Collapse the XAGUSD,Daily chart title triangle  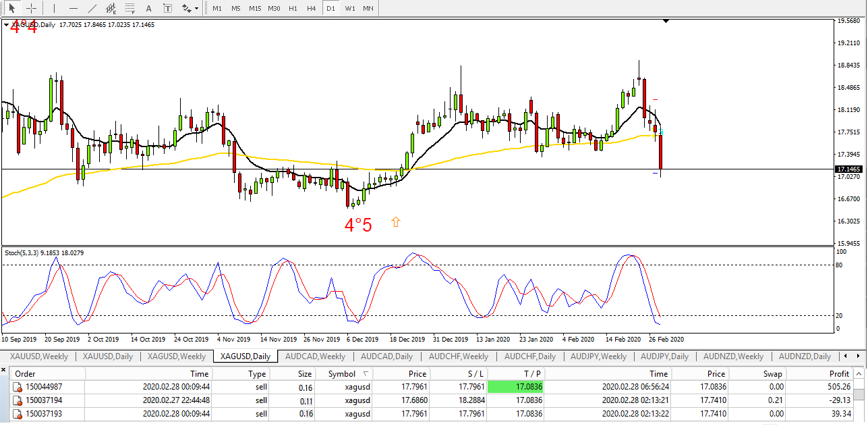pos(7,25)
